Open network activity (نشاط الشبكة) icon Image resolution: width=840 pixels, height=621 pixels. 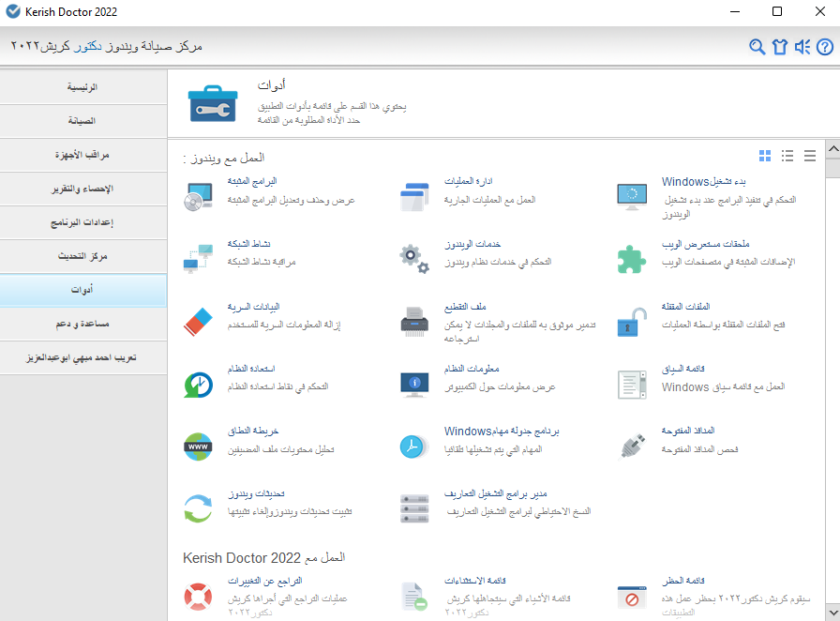click(198, 259)
